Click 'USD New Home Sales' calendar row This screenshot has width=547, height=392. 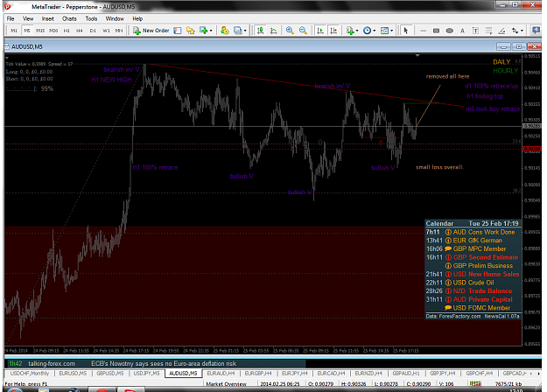[x=473, y=274]
